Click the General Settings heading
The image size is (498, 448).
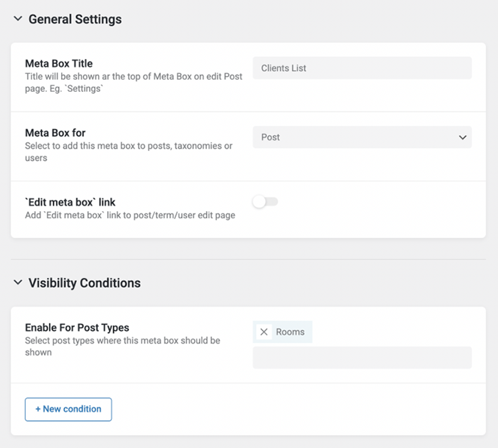coord(75,19)
